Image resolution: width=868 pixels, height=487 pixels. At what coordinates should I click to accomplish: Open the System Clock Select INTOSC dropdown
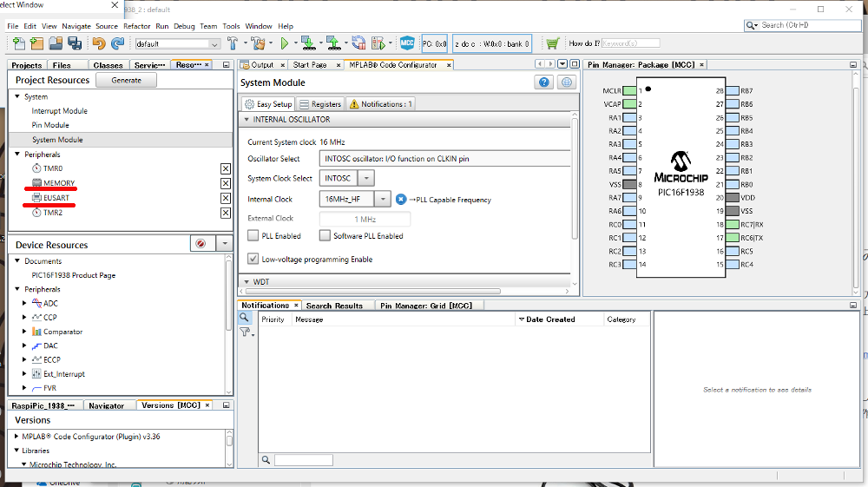[x=366, y=178]
